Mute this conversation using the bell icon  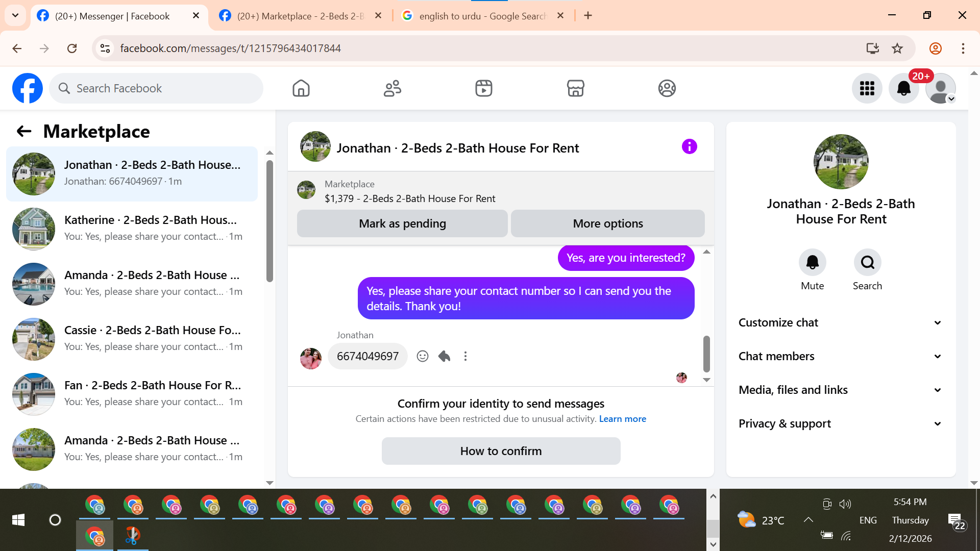(812, 262)
